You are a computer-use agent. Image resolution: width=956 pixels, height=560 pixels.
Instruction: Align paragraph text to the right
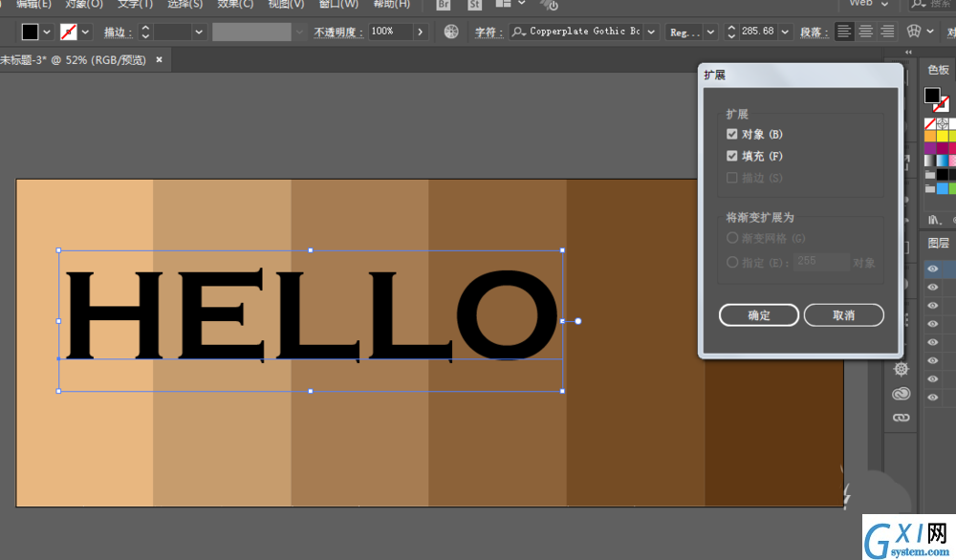(x=887, y=32)
